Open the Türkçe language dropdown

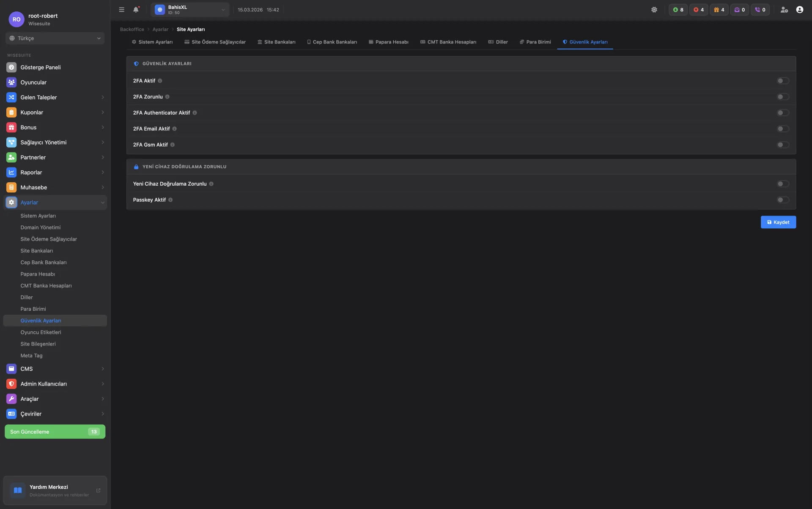[55, 38]
